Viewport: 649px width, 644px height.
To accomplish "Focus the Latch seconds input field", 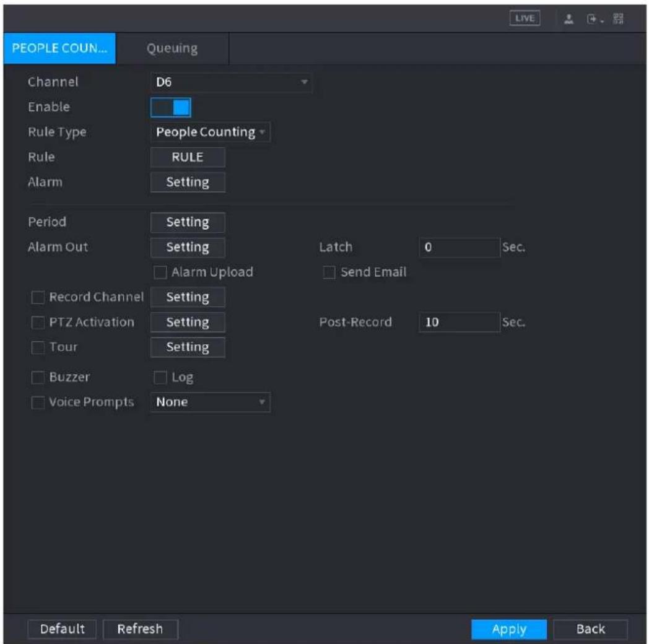I will pos(460,247).
